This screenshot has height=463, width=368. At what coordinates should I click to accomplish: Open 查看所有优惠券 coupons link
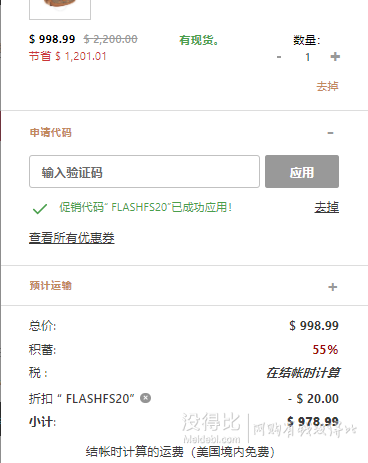click(72, 238)
